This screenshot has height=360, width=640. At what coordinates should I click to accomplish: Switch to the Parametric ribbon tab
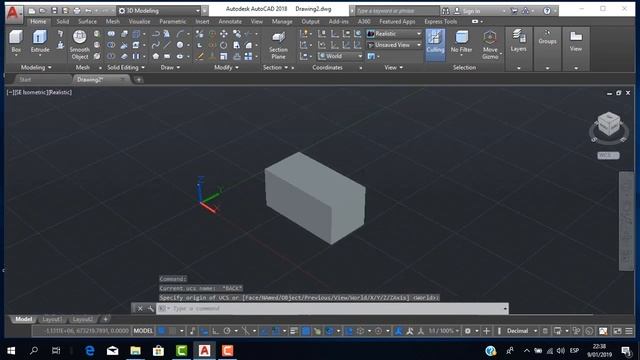tap(173, 21)
